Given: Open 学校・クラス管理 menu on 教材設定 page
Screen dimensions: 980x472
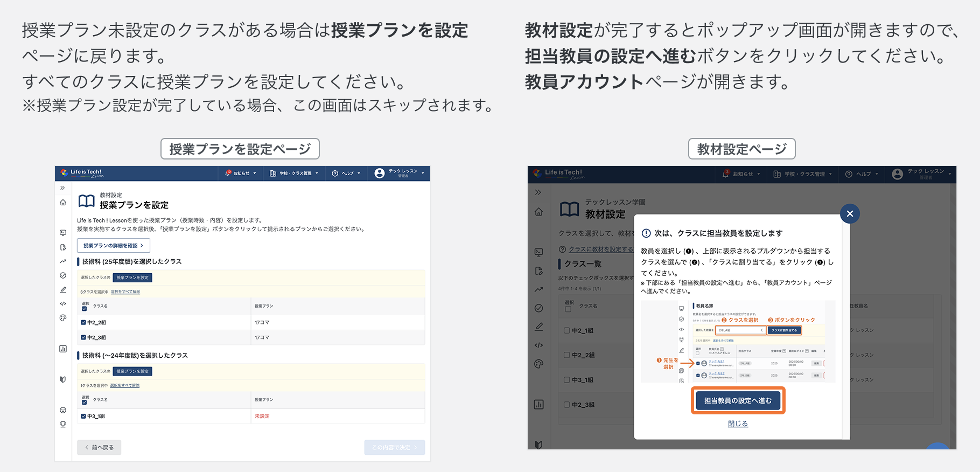Looking at the screenshot, I should coord(802,174).
